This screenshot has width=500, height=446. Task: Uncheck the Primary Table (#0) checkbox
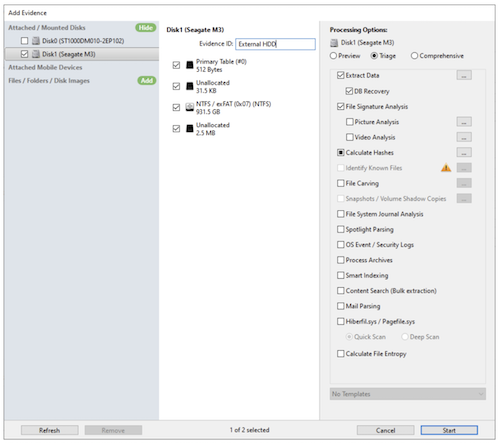pyautogui.click(x=176, y=65)
